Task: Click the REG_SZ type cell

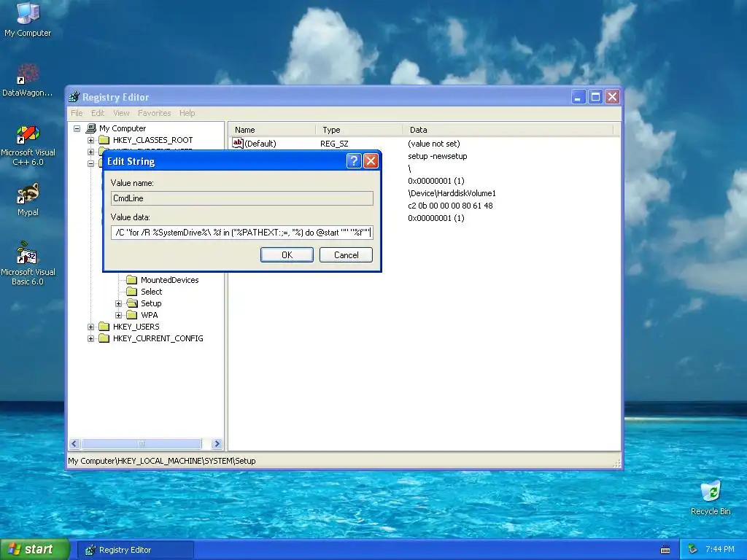Action: pyautogui.click(x=334, y=144)
